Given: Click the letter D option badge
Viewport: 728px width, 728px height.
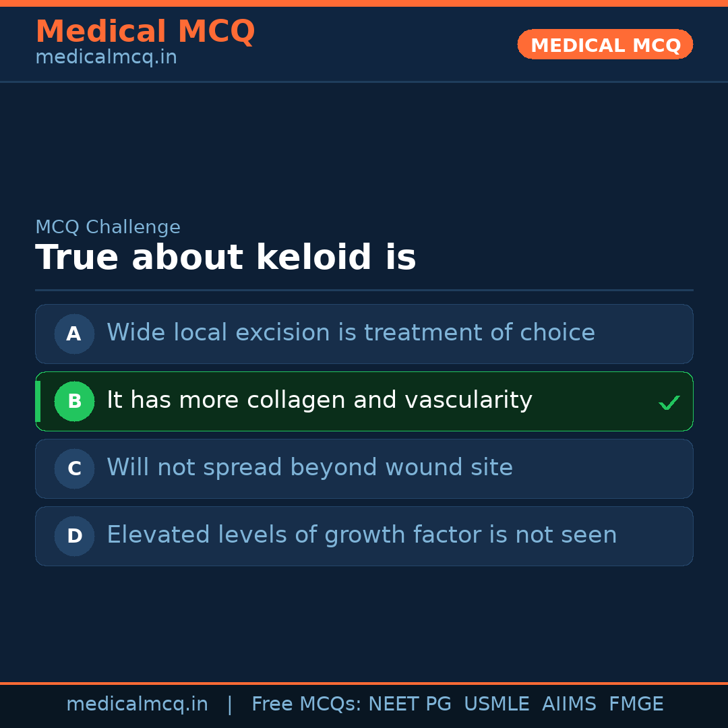Looking at the screenshot, I should pos(74,536).
